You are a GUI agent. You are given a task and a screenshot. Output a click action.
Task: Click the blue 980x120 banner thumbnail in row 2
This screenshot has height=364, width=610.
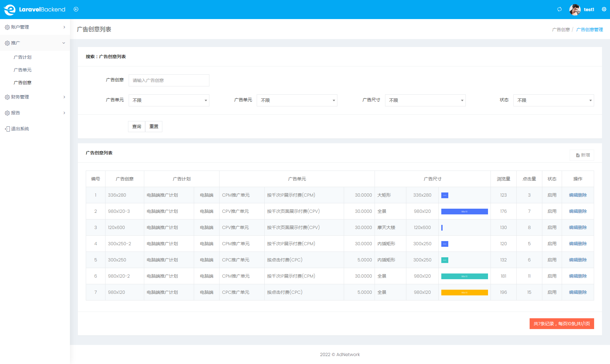click(x=464, y=212)
